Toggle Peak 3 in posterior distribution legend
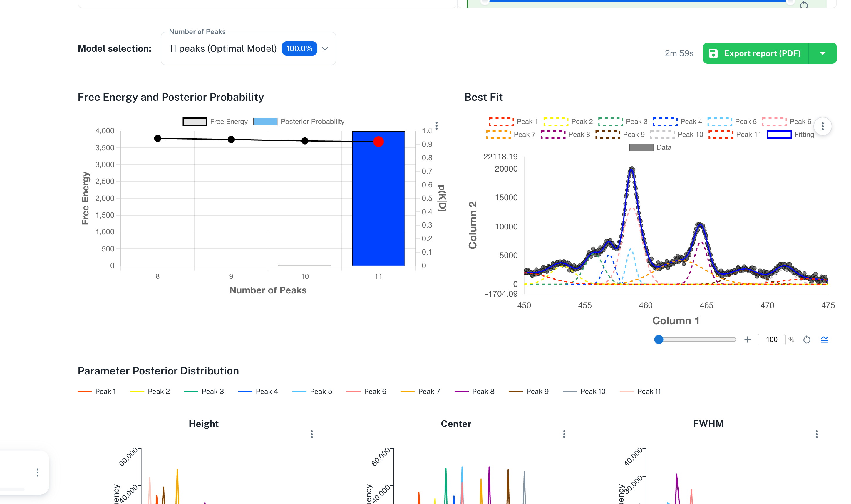 (204, 392)
